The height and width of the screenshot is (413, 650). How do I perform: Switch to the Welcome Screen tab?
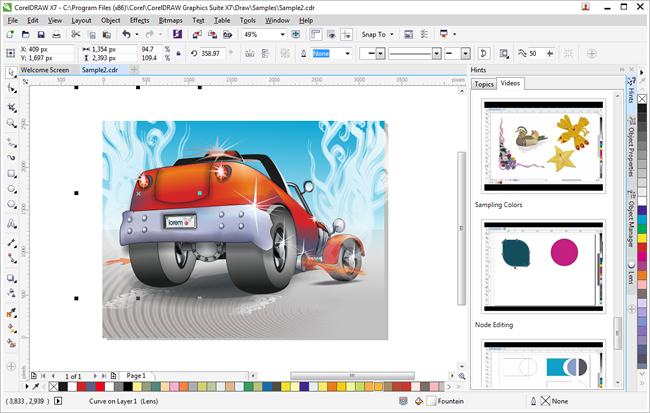pos(45,71)
